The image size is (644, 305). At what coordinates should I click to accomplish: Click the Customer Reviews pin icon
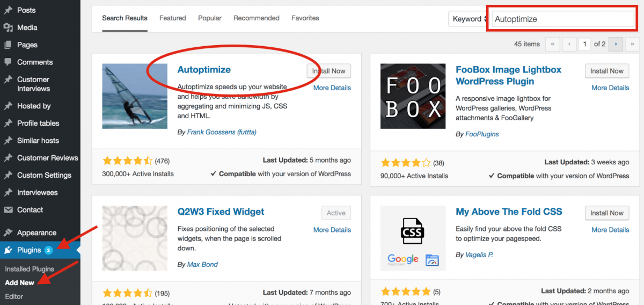click(x=8, y=158)
